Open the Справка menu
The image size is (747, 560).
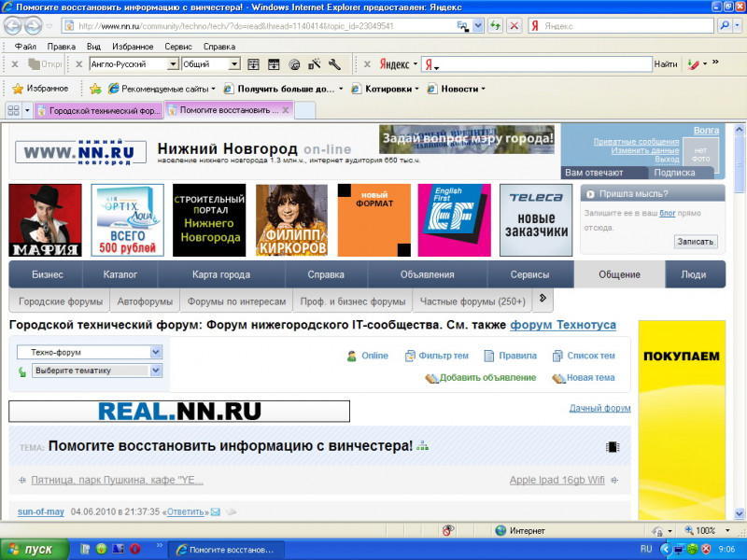point(219,47)
